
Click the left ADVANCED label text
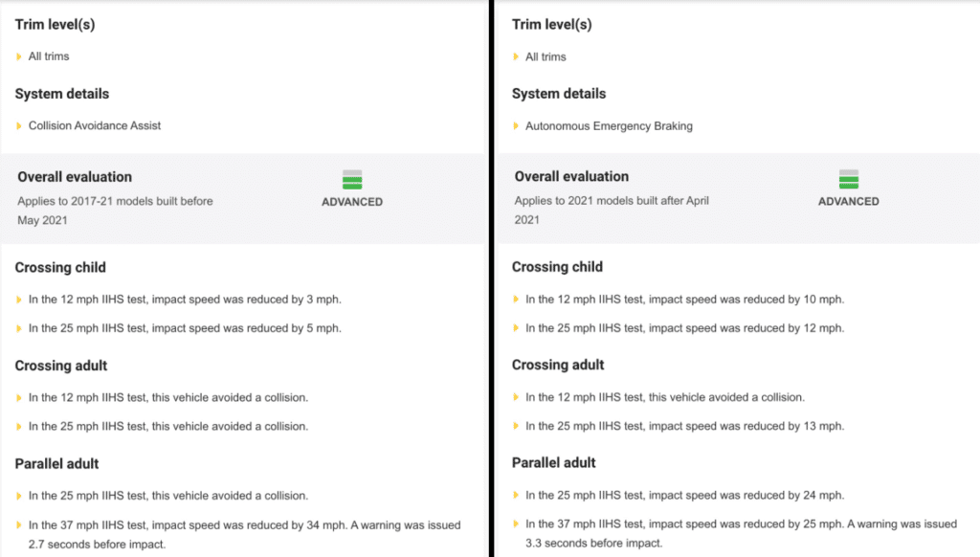pos(352,202)
